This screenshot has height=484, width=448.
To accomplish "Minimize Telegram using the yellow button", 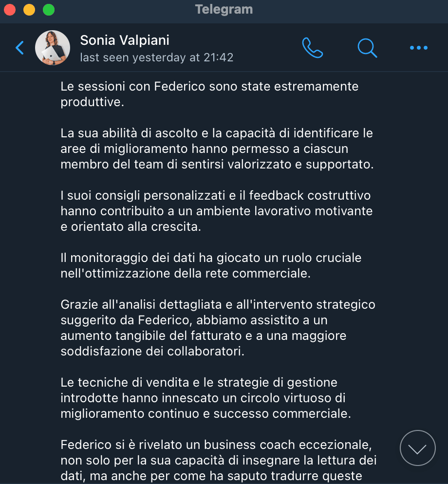I will (x=29, y=10).
